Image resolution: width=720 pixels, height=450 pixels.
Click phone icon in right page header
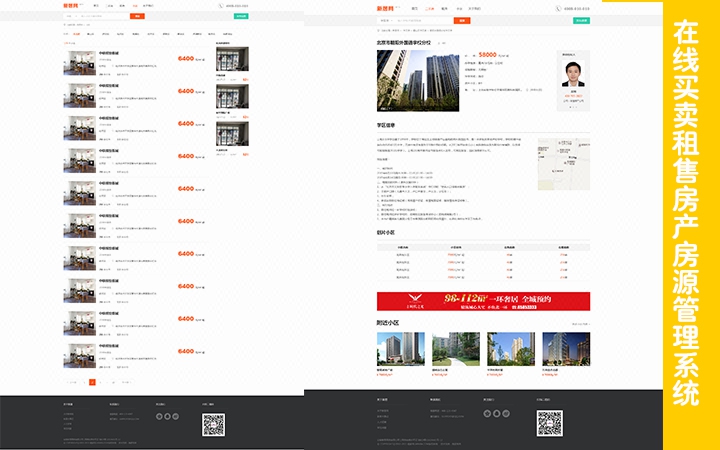(558, 8)
